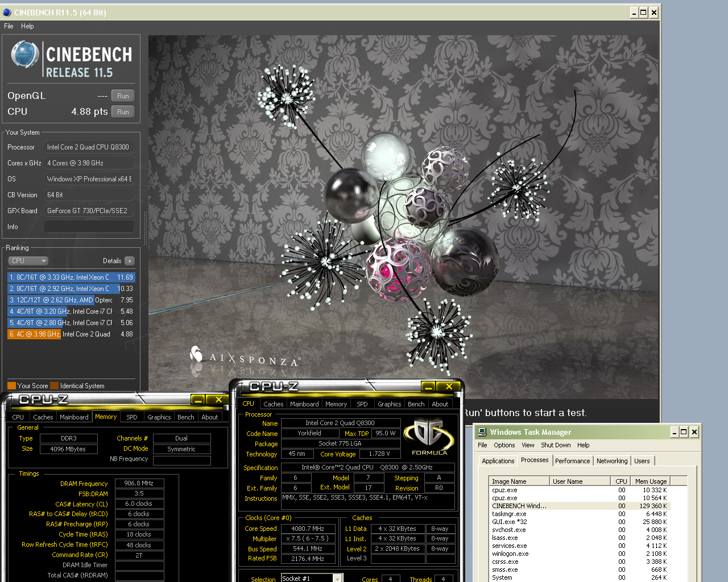The width and height of the screenshot is (728, 582).
Task: Click the OC Formula logo in CPU-Z
Action: [x=429, y=437]
